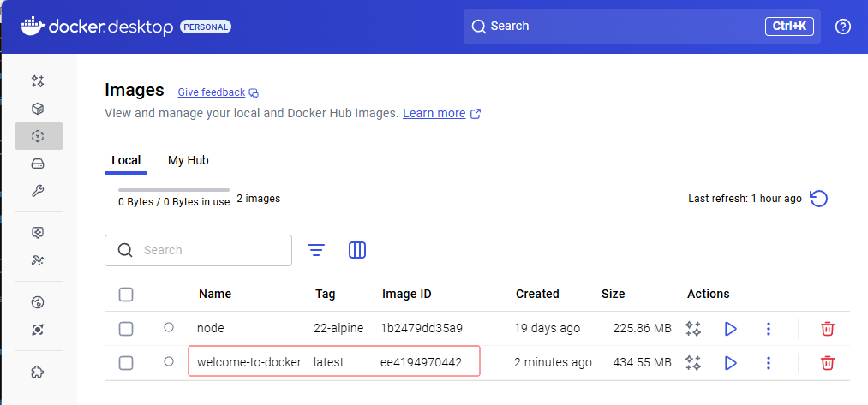The image size is (868, 405).
Task: Click the 22-alpine tag cell
Action: (338, 328)
